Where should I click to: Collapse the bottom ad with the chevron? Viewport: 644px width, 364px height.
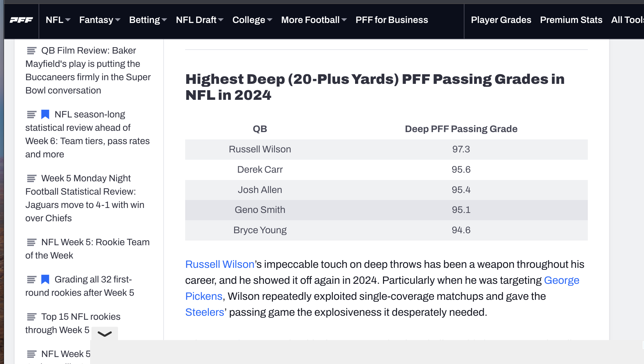click(105, 334)
